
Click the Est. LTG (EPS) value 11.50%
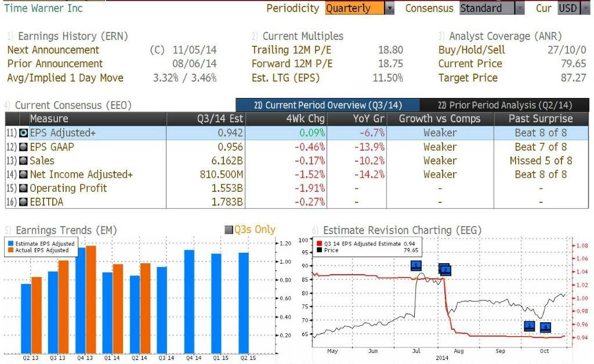coord(388,78)
